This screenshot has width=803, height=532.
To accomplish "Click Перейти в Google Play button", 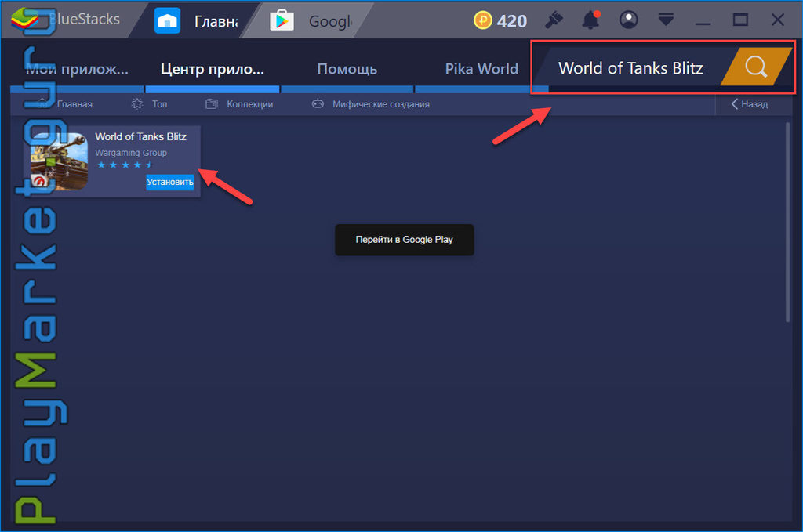I will point(404,240).
